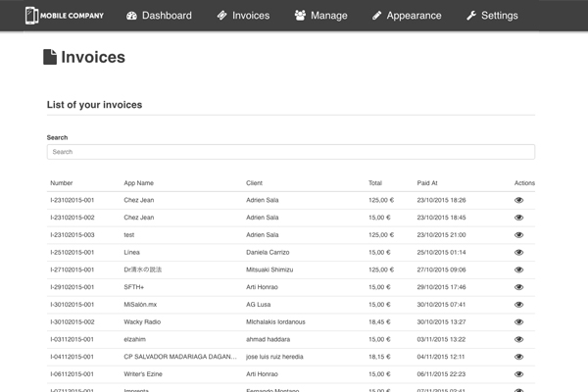The image size is (588, 392).
Task: View invoice I-29102015-001 via eye icon
Action: 518,287
